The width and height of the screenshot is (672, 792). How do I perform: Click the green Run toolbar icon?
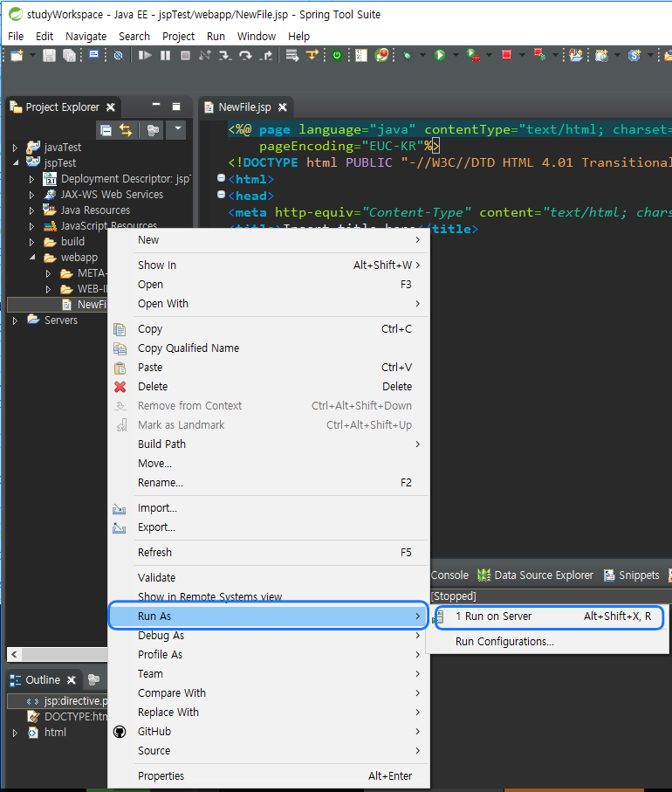pos(440,55)
